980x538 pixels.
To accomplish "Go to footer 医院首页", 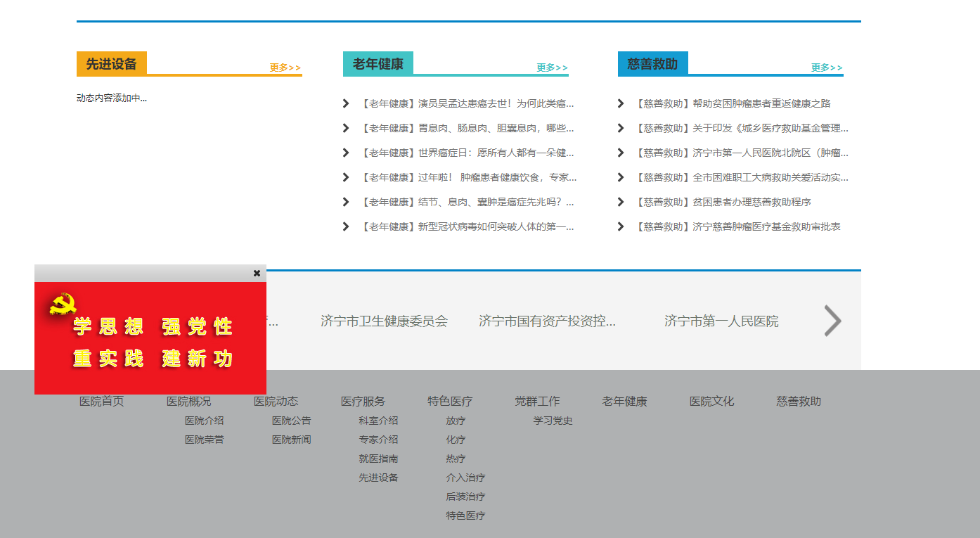I will 102,402.
